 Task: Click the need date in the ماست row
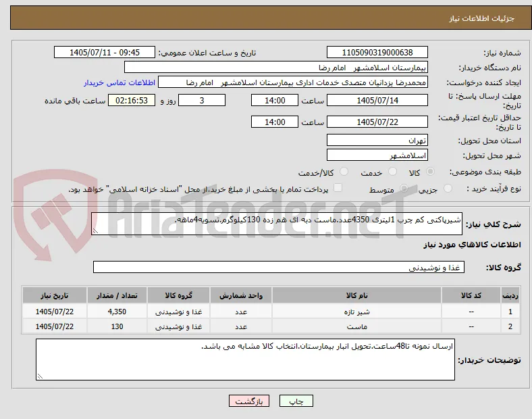click(54, 326)
